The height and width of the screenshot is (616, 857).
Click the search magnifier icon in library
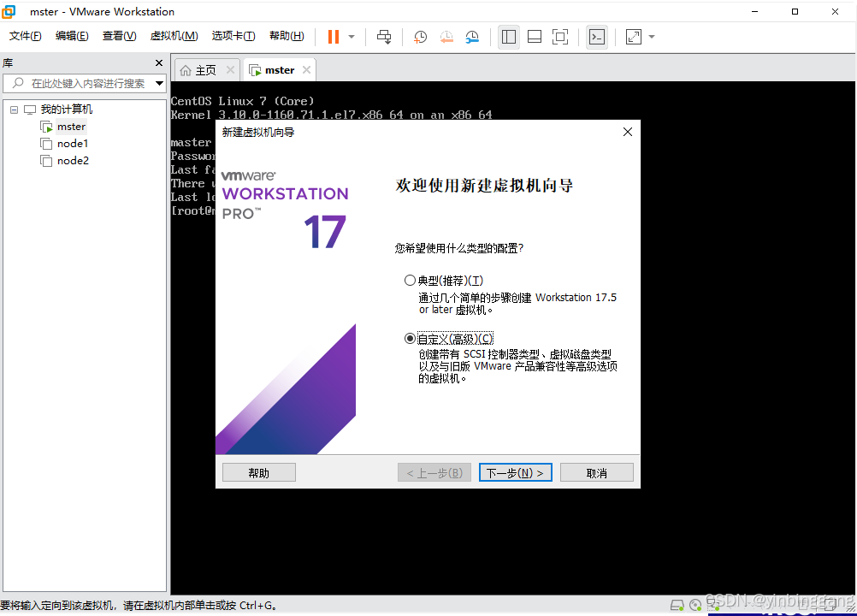click(18, 83)
